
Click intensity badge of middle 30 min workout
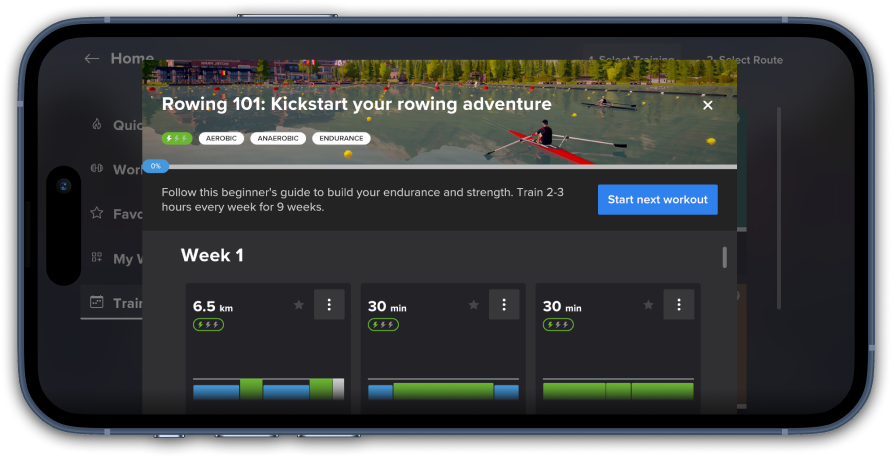[383, 325]
